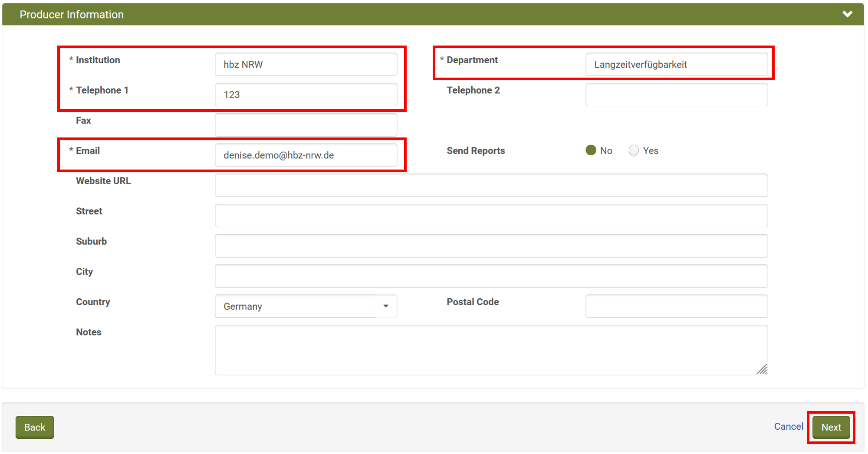This screenshot has width=868, height=454.
Task: Focus the Street input field
Action: coord(491,216)
